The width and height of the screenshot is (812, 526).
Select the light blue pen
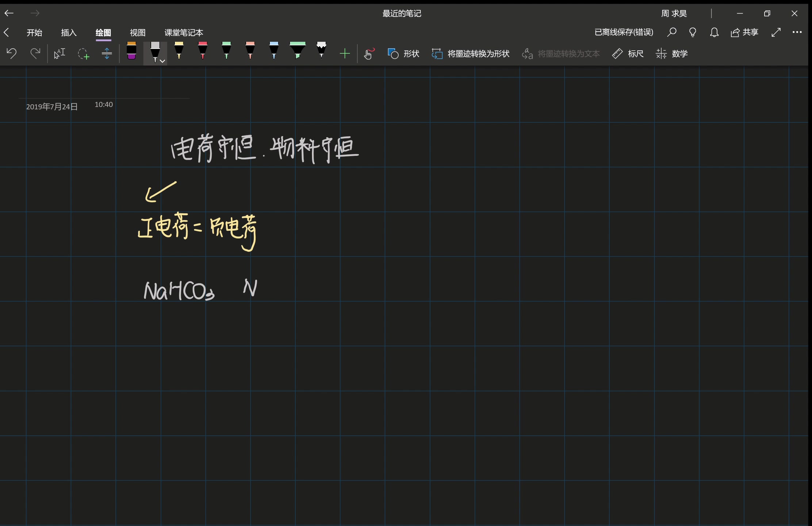274,50
